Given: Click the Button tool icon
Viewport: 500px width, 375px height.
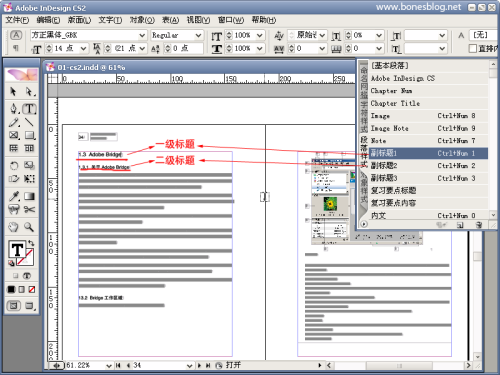Looking at the screenshot, I should click(13, 209).
